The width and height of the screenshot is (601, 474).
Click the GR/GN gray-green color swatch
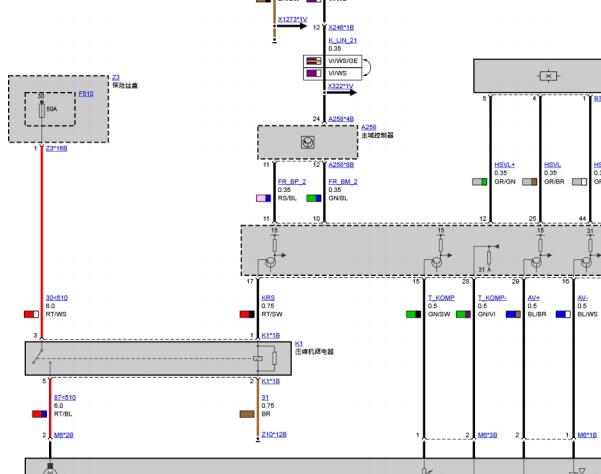(x=479, y=182)
